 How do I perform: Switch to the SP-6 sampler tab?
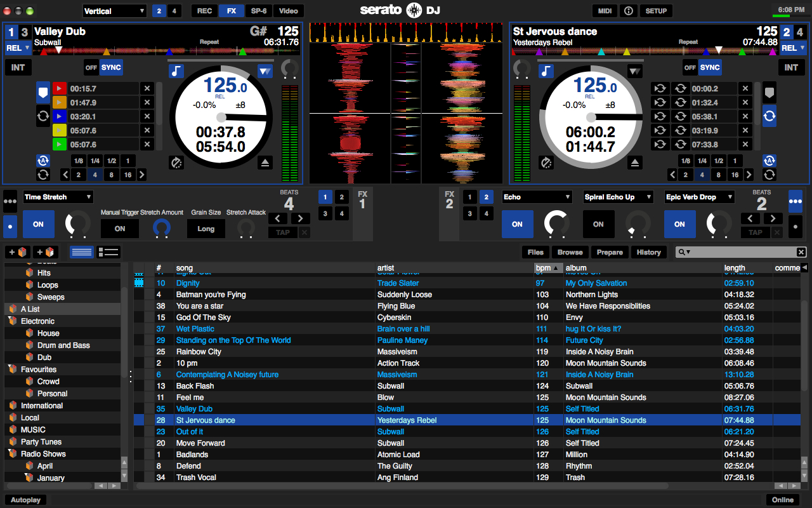point(259,11)
